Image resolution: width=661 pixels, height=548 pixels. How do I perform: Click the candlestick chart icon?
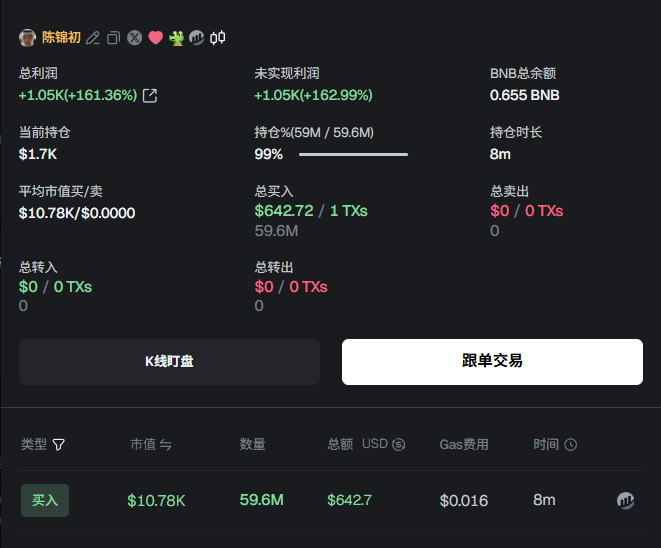pyautogui.click(x=218, y=38)
